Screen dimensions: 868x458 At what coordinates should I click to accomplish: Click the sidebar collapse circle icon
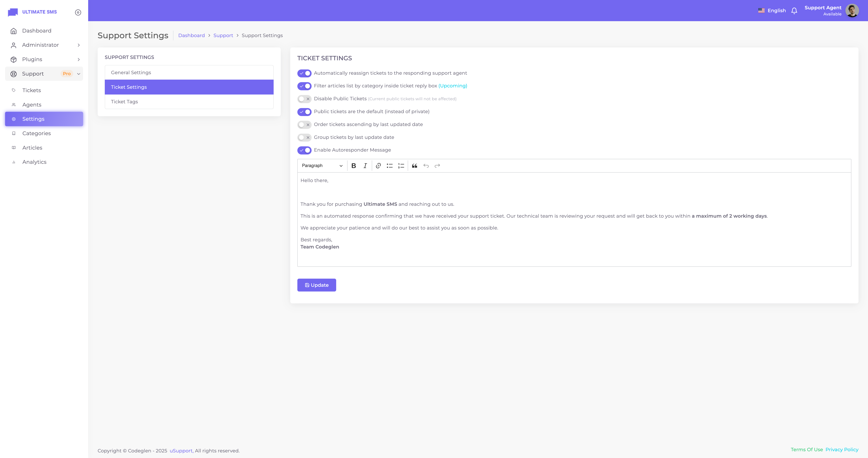click(x=78, y=13)
